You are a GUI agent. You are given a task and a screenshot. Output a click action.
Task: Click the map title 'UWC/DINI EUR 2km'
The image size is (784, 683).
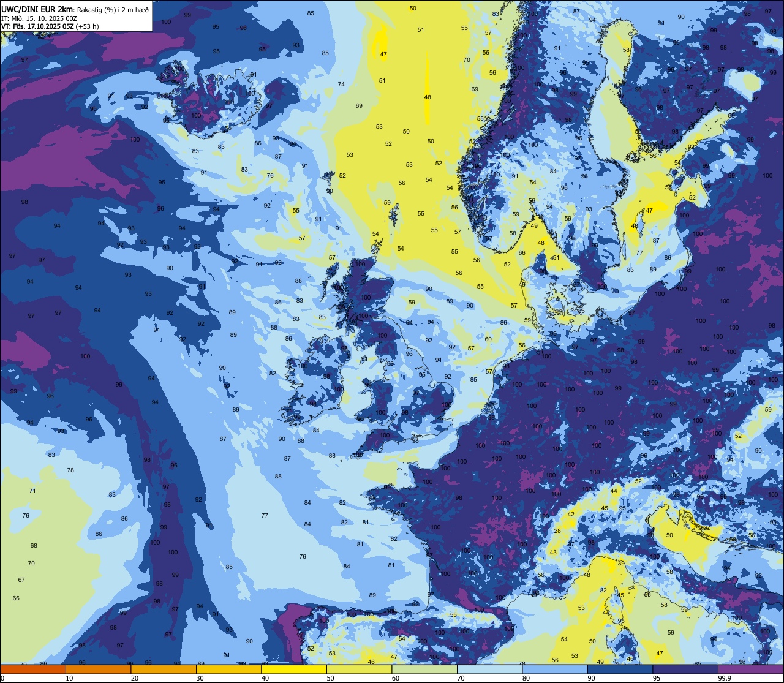click(x=37, y=10)
